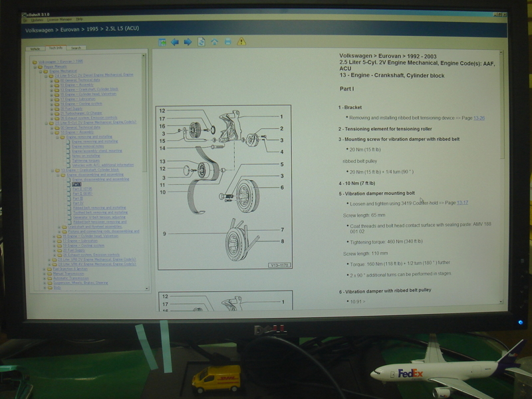Select the Tech Info tab

(56, 48)
